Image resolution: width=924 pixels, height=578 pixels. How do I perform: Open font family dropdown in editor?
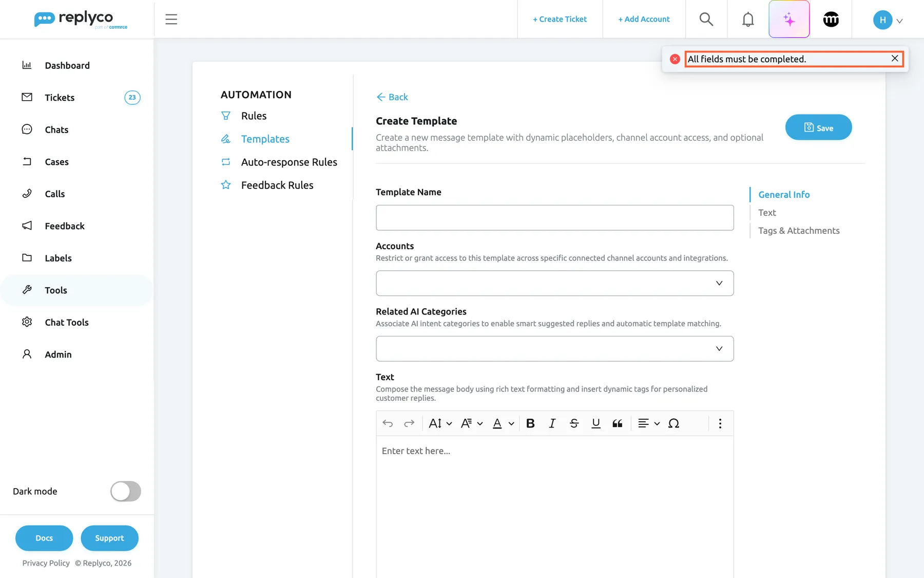point(472,423)
